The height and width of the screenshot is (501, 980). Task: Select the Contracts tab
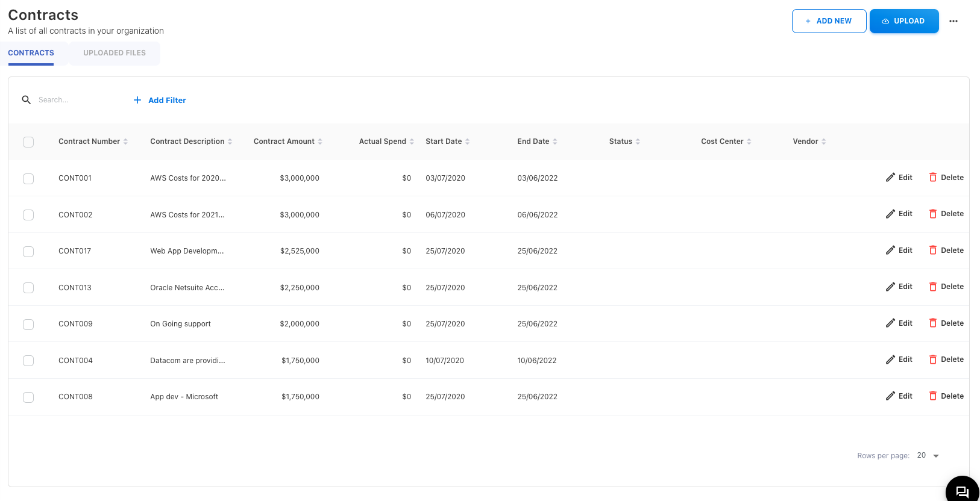(31, 53)
